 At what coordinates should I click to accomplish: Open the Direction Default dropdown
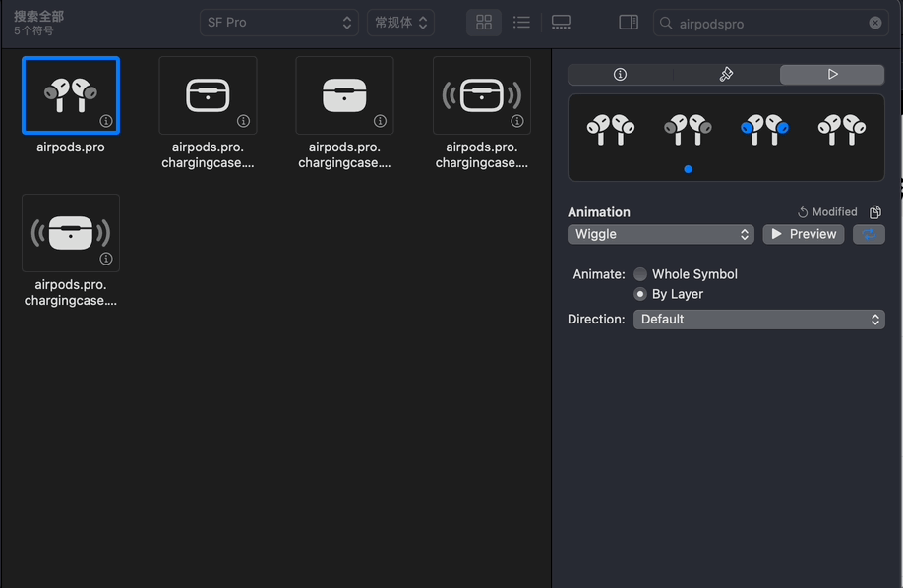coord(759,320)
